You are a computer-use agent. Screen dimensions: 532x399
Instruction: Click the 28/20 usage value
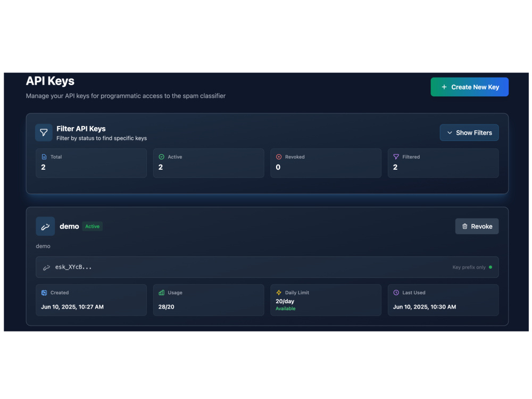(166, 307)
